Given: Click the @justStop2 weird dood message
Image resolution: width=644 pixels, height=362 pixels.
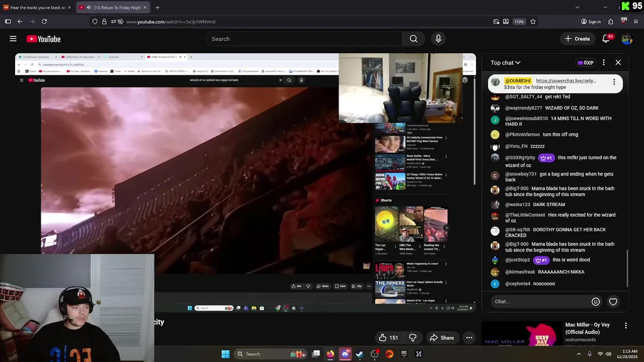Looking at the screenshot, I should [x=547, y=260].
